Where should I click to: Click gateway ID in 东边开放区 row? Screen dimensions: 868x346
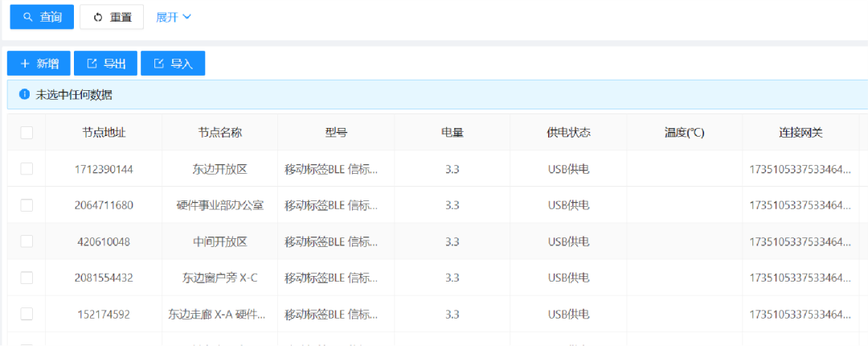click(800, 169)
